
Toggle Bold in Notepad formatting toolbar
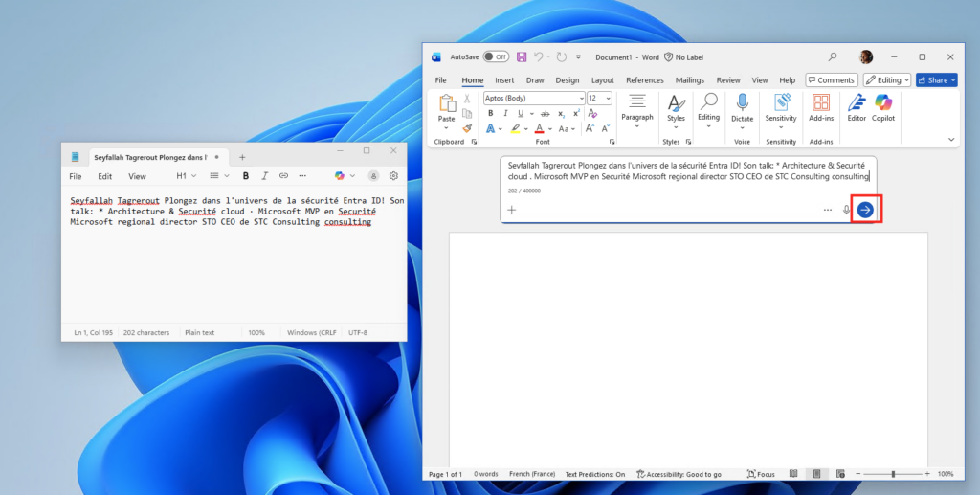coord(246,176)
